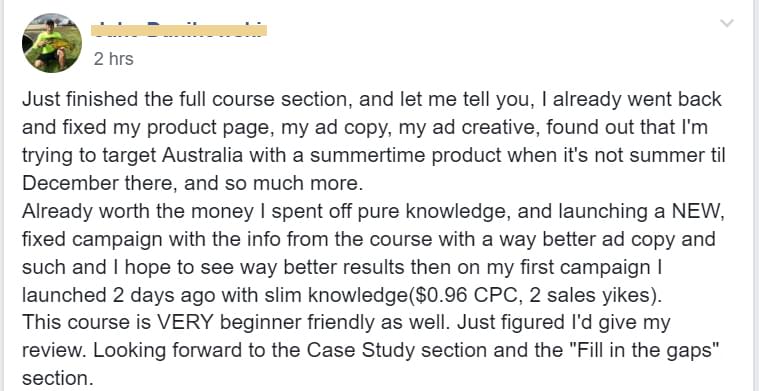Click the final word 'section.' ending the post

point(57,379)
